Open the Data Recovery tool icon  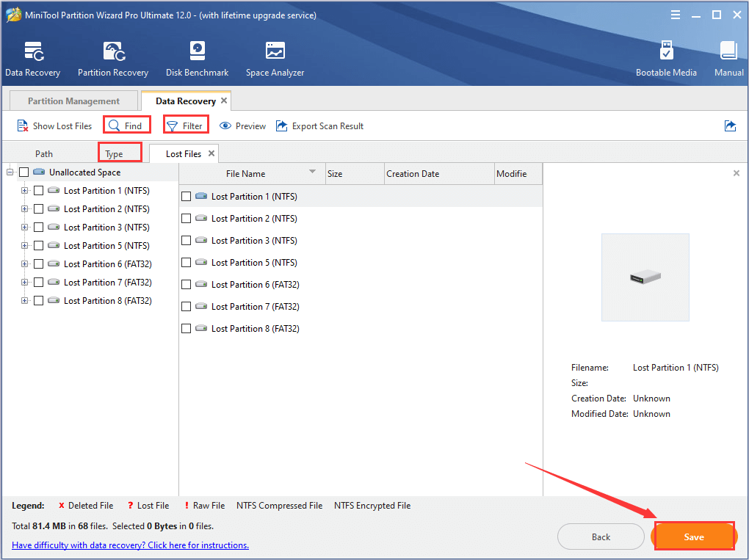tap(34, 51)
